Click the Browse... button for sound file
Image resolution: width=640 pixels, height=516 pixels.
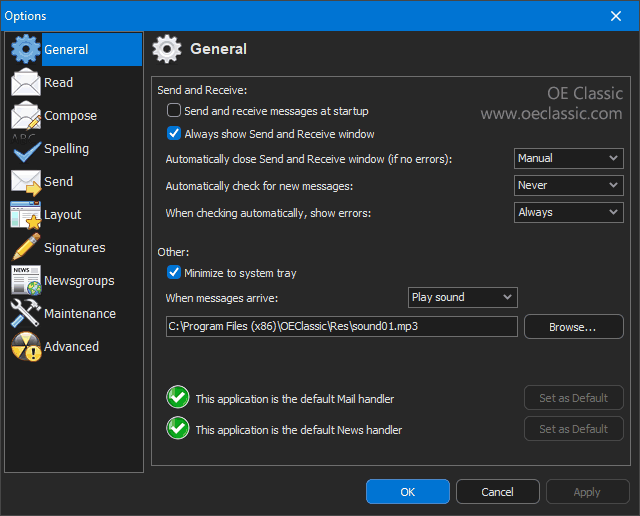tap(574, 327)
